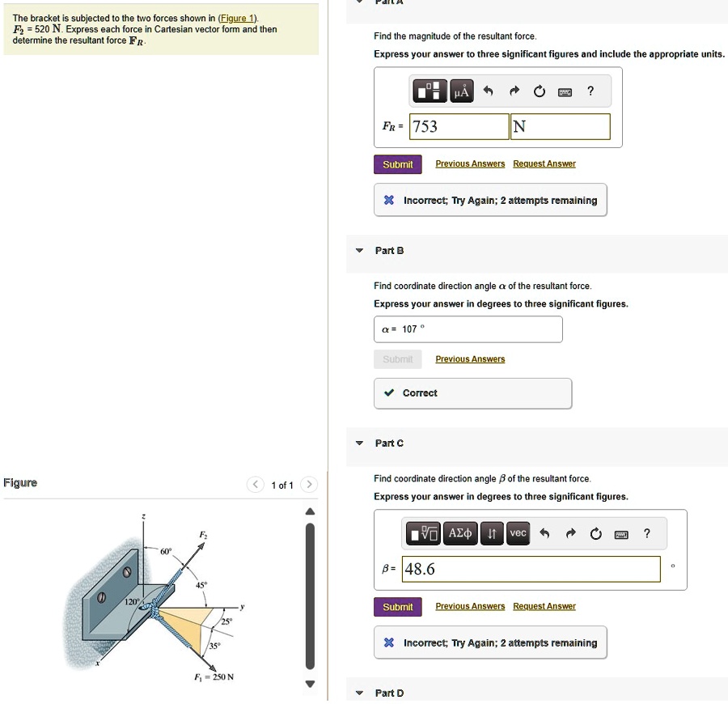Open the ΑΣΦ Greek symbols palette

(459, 533)
